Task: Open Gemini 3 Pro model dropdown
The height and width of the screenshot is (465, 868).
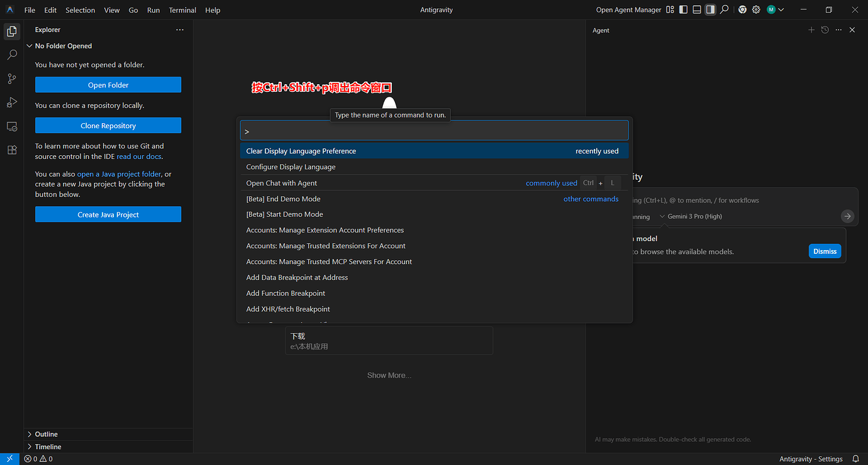Action: click(691, 216)
